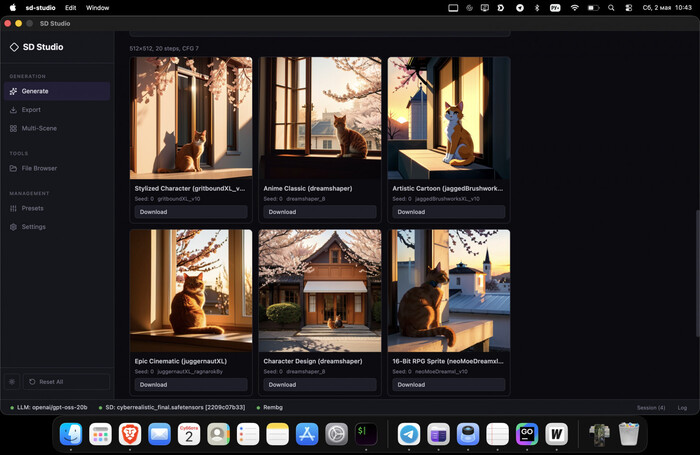Viewport: 700px width, 455px height.
Task: Open Presets from its sliders icon
Action: click(13, 209)
